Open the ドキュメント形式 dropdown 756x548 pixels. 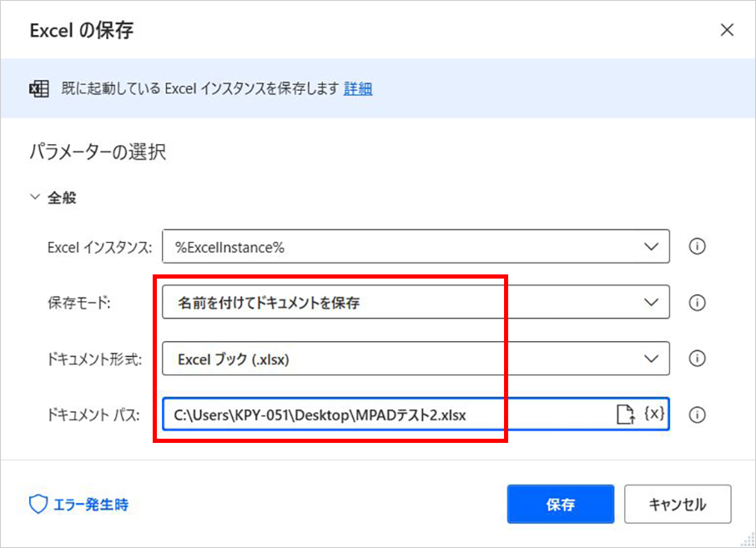pyautogui.click(x=416, y=359)
